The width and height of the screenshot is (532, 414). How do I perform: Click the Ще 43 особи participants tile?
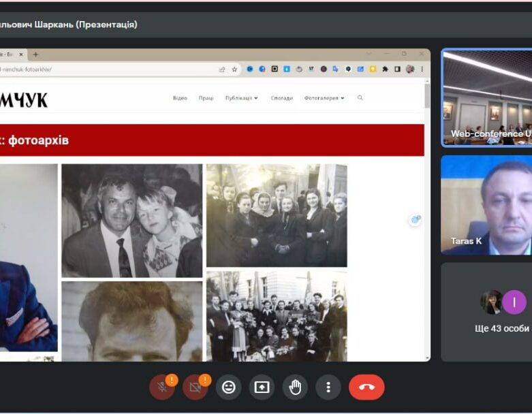click(x=486, y=312)
